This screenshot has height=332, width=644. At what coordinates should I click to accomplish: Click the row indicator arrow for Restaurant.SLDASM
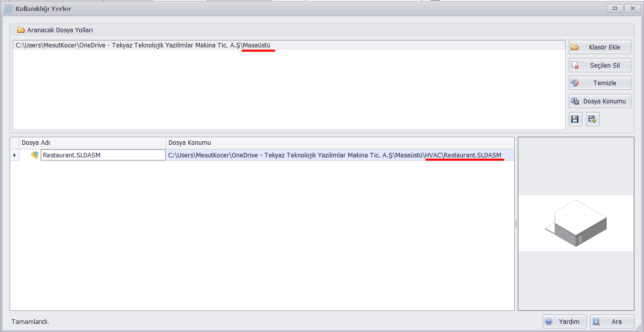tap(14, 155)
